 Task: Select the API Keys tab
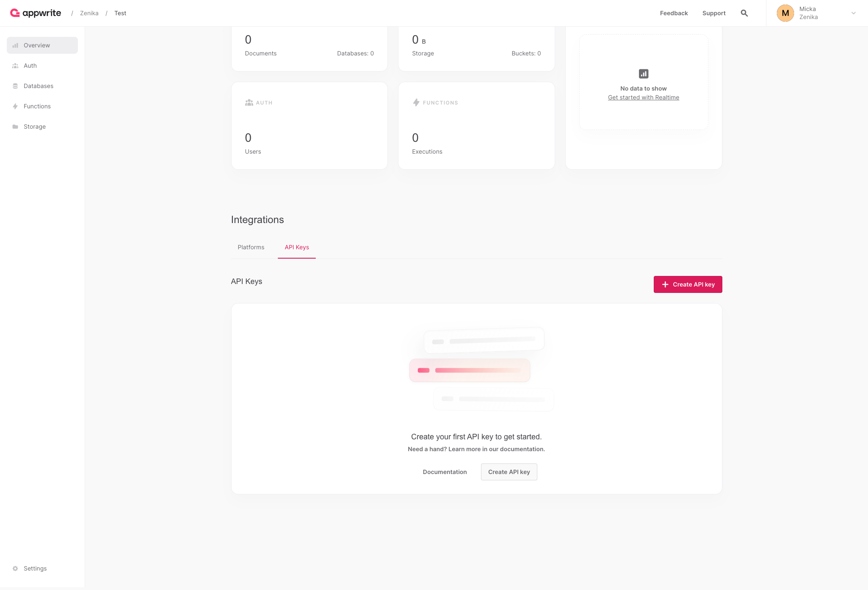click(296, 247)
